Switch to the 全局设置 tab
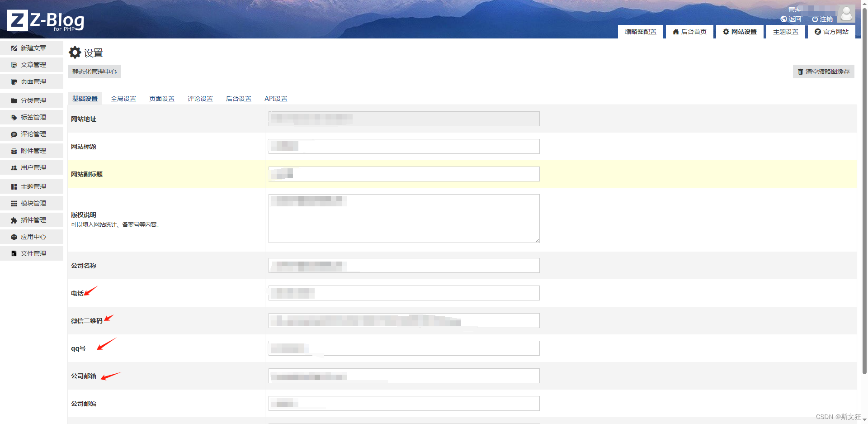 (123, 98)
